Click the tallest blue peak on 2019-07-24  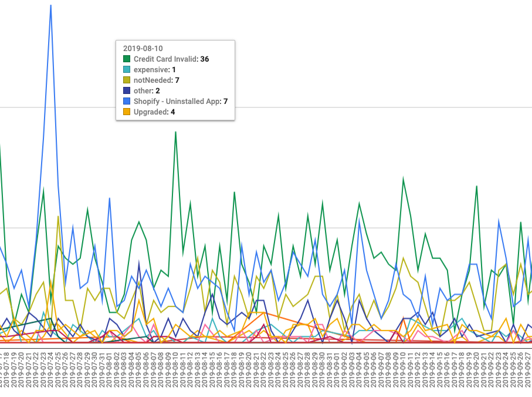[x=51, y=5]
